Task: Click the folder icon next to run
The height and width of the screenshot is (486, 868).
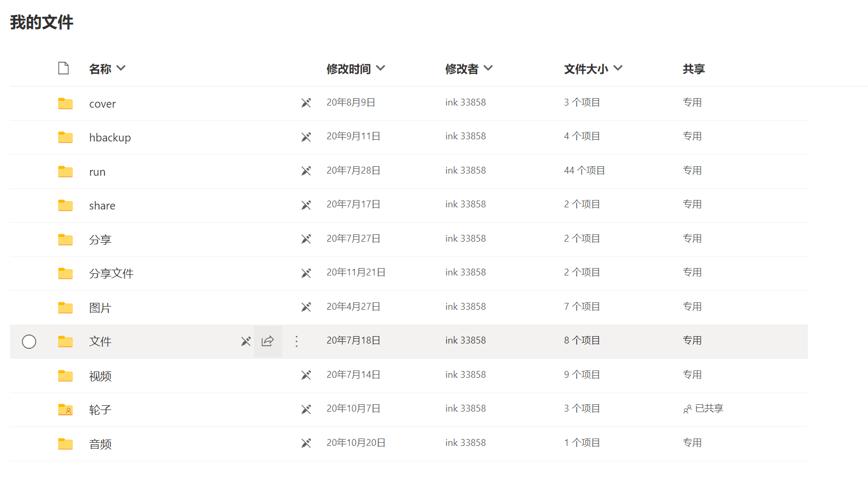Action: 65,171
